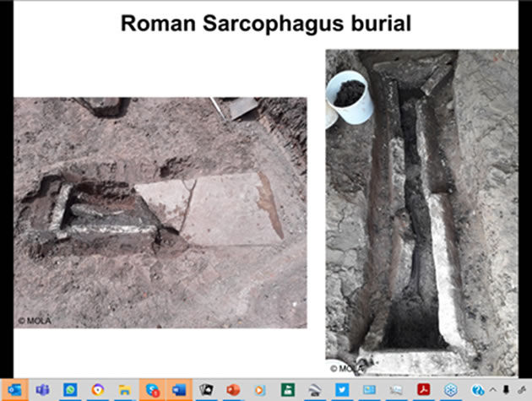Open the Twitter bird app icon
Screen dimensions: 532x401
341,389
